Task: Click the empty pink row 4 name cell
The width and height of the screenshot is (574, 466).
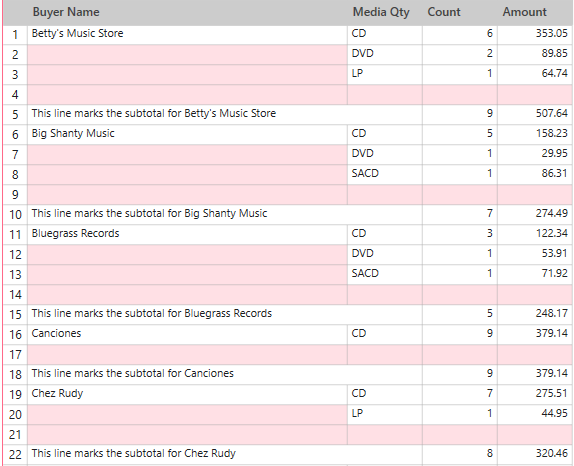Action: (x=187, y=94)
